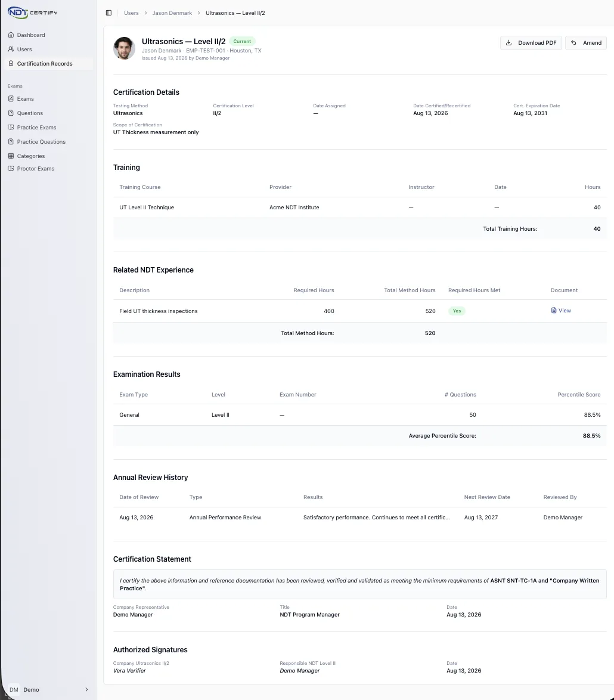The width and height of the screenshot is (614, 700).
Task: Click the Amend undo arrow icon
Action: point(574,43)
